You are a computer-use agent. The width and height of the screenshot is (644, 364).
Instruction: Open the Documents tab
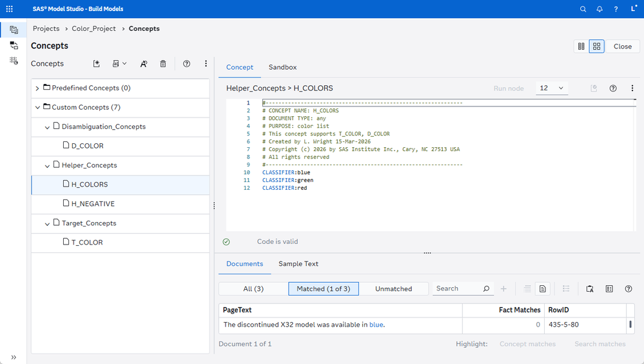244,264
